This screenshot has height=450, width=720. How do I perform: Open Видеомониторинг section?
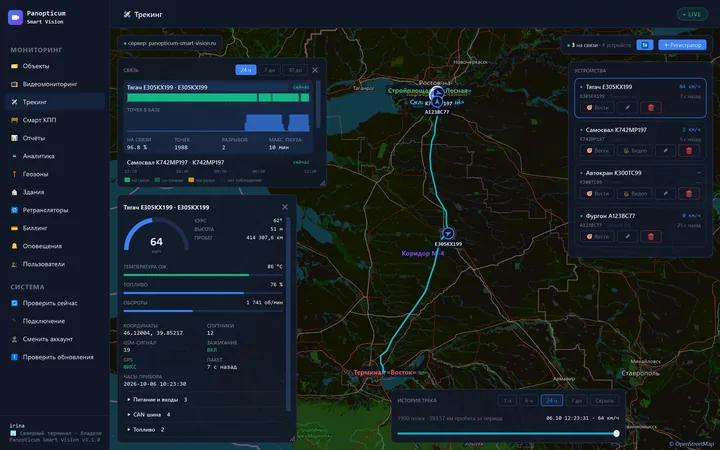[55, 84]
